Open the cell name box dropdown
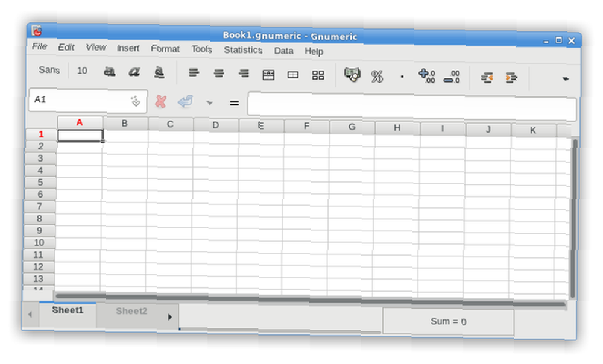The image size is (603, 364). pyautogui.click(x=135, y=101)
